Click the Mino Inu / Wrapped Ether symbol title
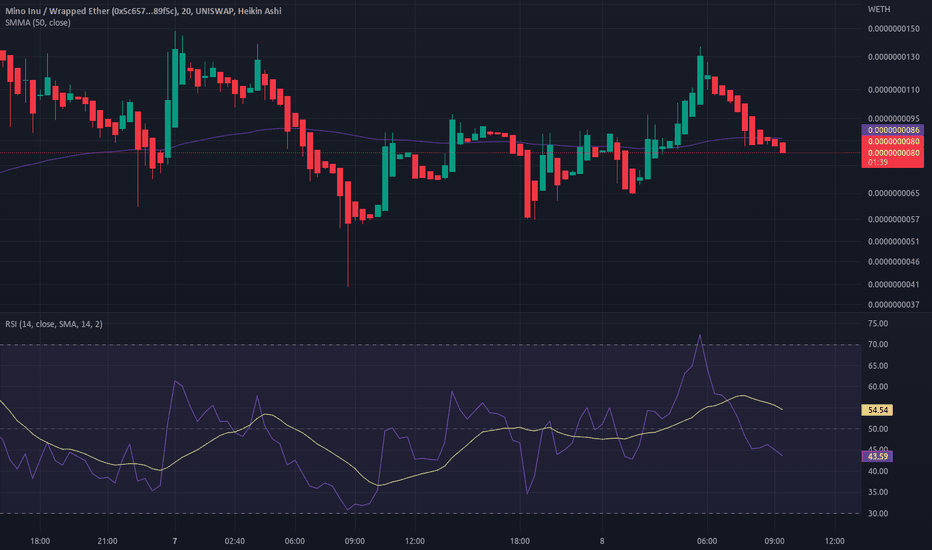 pyautogui.click(x=143, y=11)
